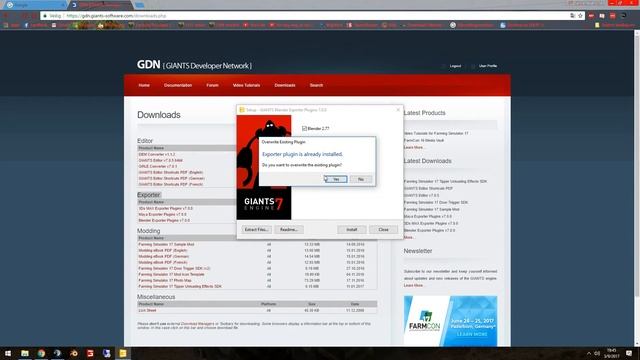The height and width of the screenshot is (360, 640).
Task: Click the Close button in setup dialog
Action: [x=383, y=230]
